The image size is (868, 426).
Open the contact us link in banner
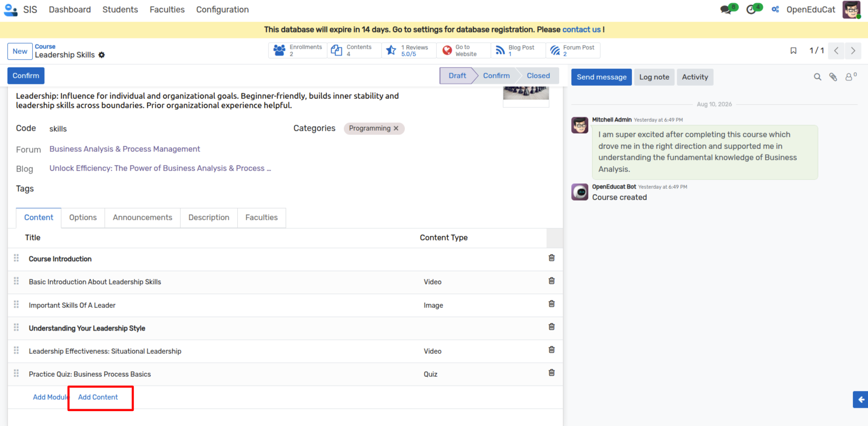tap(581, 30)
